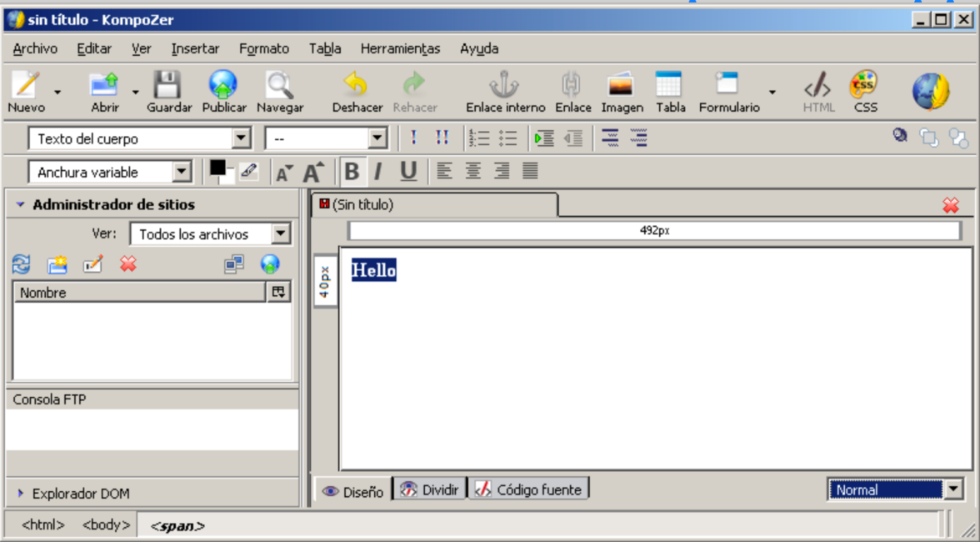Save document with Guardar icon
980x542 pixels.
pos(168,92)
